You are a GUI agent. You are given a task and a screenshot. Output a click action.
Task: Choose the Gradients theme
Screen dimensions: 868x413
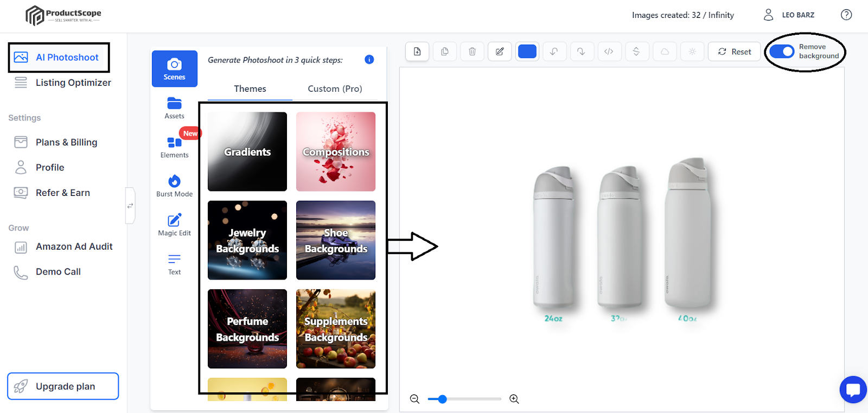(247, 151)
